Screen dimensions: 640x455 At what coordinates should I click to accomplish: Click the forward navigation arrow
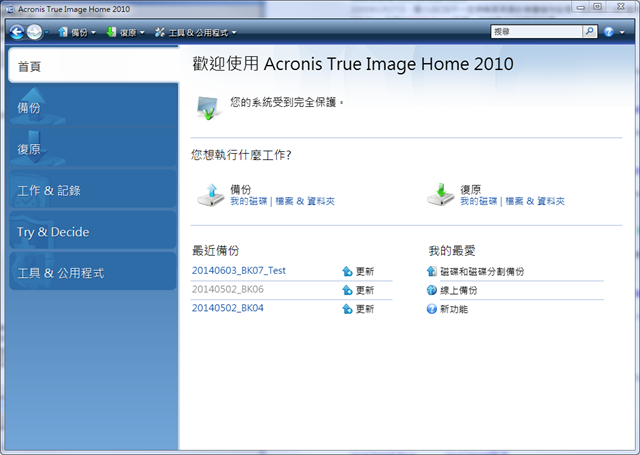[34, 32]
